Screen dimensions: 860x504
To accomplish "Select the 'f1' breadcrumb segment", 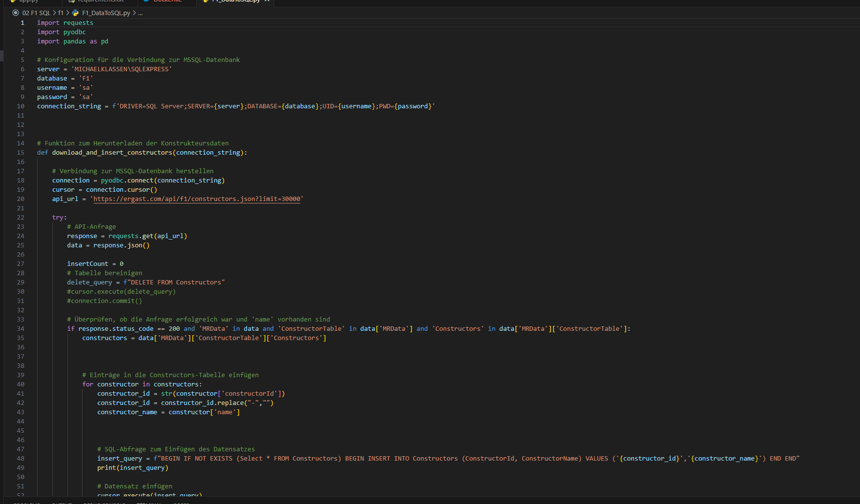I will coord(61,13).
